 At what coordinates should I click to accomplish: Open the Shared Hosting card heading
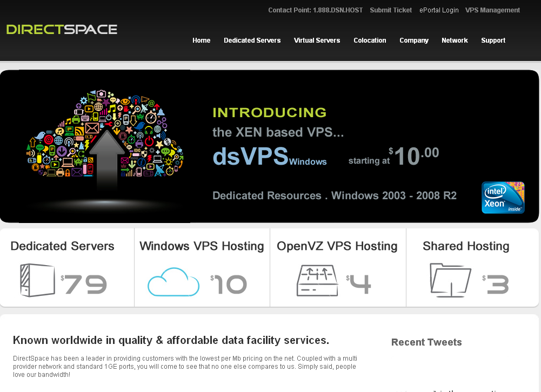point(466,246)
